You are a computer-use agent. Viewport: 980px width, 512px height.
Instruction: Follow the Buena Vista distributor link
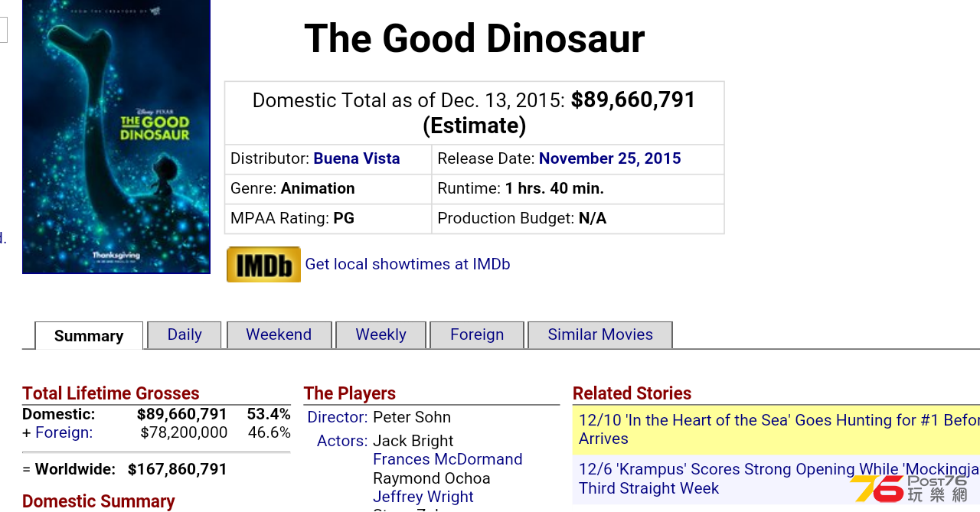click(x=357, y=158)
